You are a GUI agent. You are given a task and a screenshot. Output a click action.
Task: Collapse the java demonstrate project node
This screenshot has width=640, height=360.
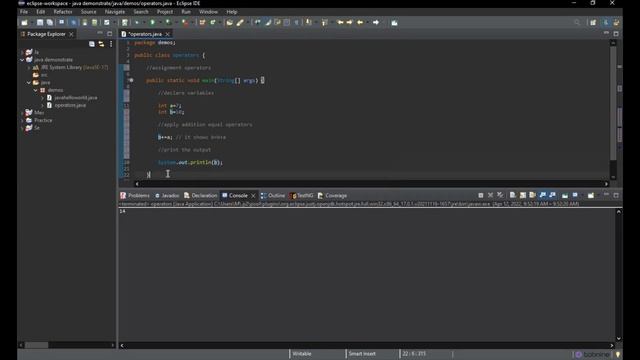point(22,60)
